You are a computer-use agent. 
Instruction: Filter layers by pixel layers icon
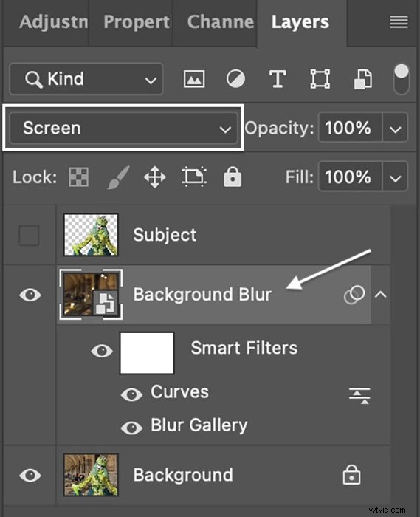194,79
